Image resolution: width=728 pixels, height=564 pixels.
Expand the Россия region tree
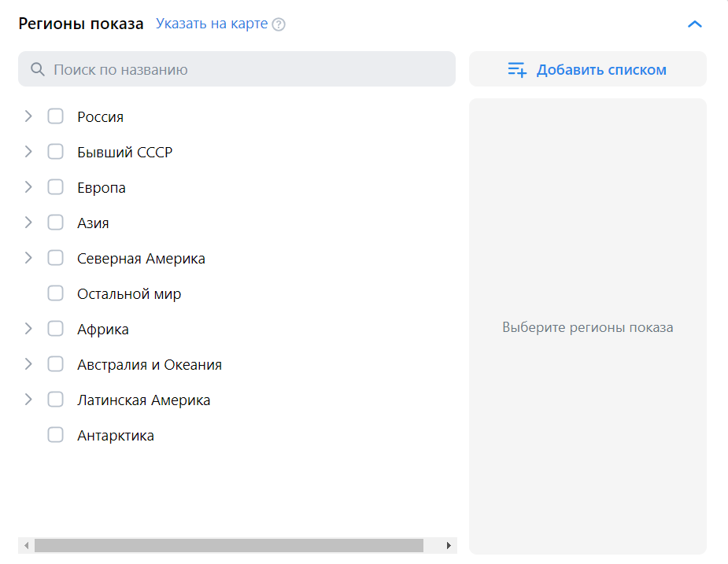(x=28, y=116)
